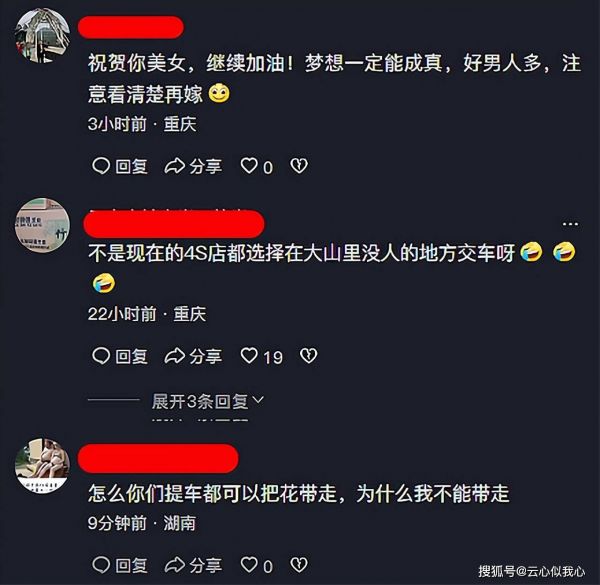The width and height of the screenshot is (600, 585).
Task: Click reply bubble icon under 把花带走 comment
Action: point(101,565)
